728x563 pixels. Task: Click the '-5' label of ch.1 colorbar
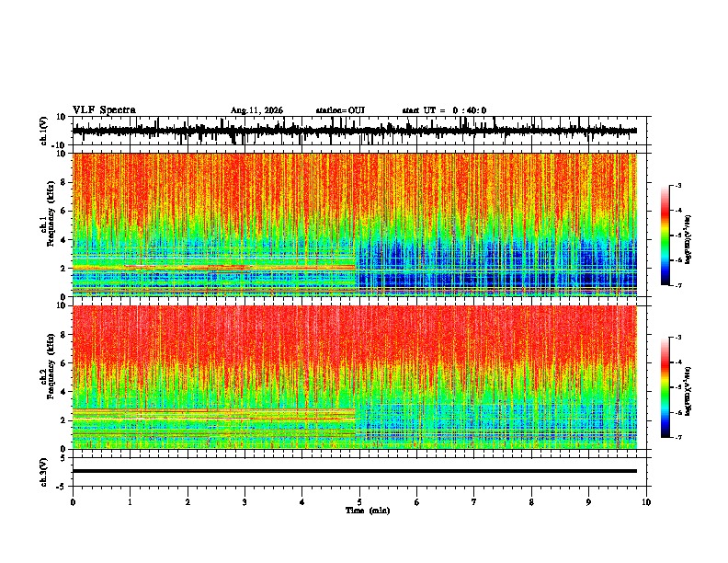678,236
